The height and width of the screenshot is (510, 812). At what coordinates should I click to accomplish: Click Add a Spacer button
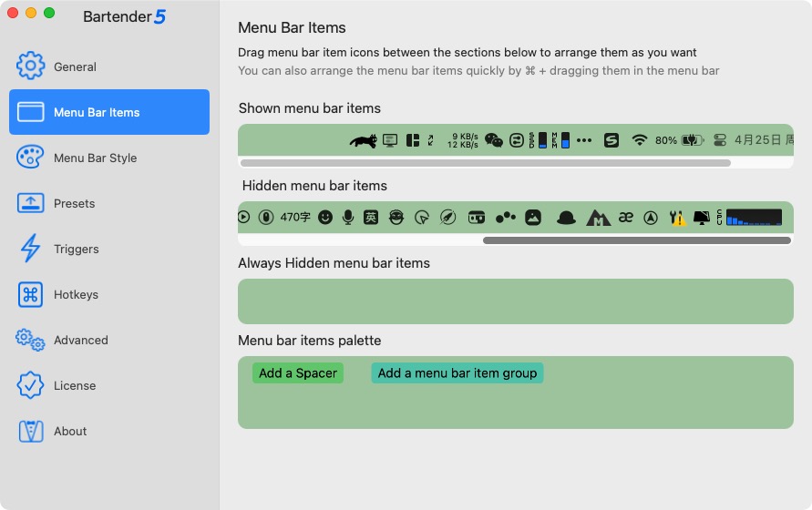[x=298, y=372]
